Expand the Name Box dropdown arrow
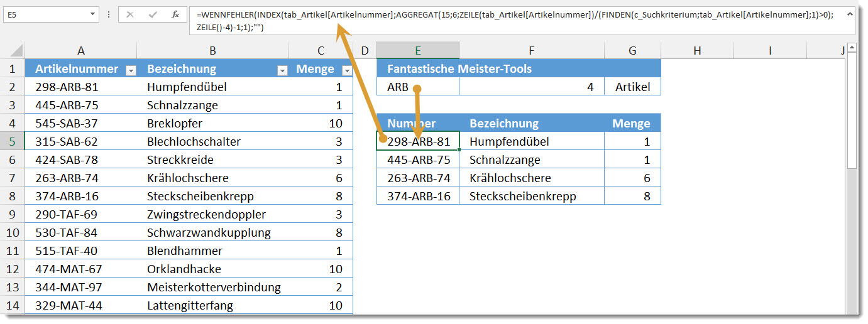Image resolution: width=868 pixels, height=324 pixels. tap(93, 13)
